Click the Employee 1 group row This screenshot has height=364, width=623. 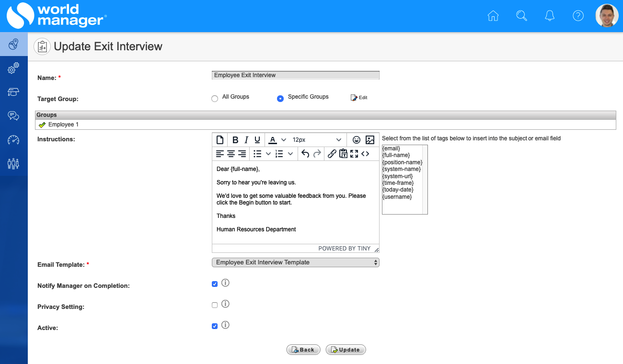click(325, 125)
